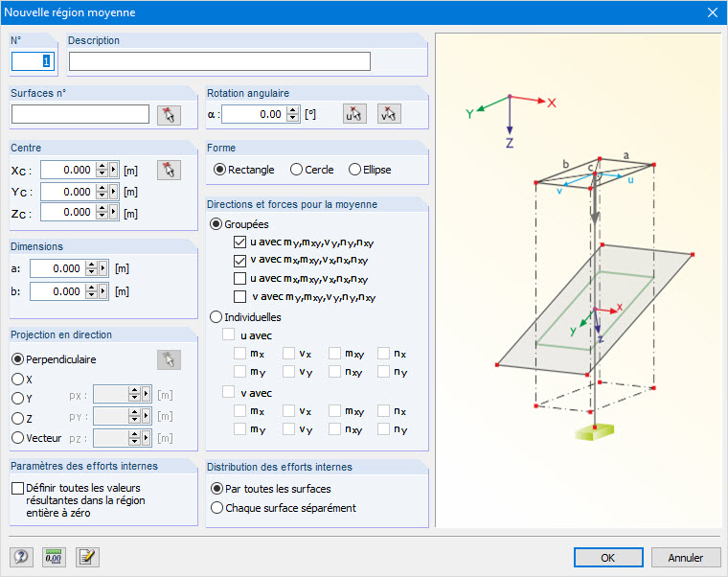728x577 pixels.
Task: Open the dimension a flyout arrow
Action: tap(102, 268)
